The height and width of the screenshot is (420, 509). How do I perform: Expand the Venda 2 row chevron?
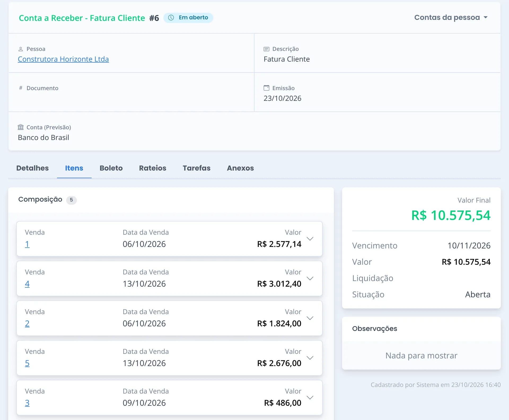pos(310,318)
